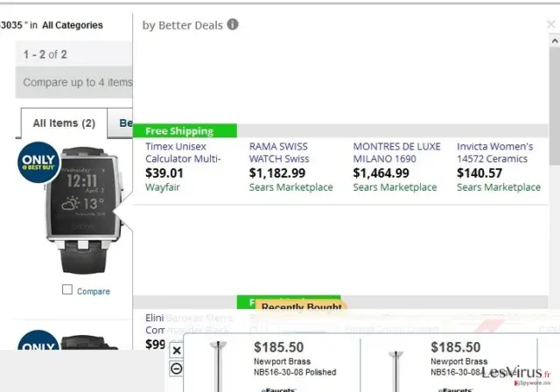The image size is (560, 392).
Task: Dismiss the Recently Bought popup with X
Action: coord(177,350)
